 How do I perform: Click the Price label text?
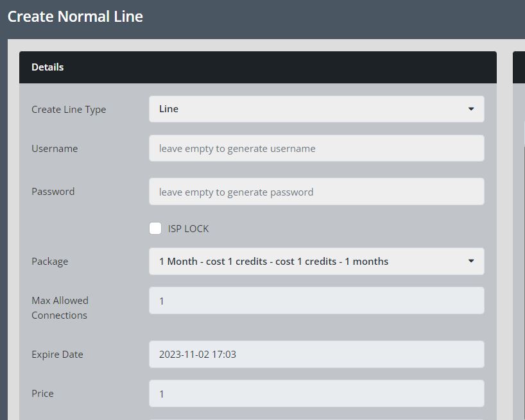(x=42, y=394)
